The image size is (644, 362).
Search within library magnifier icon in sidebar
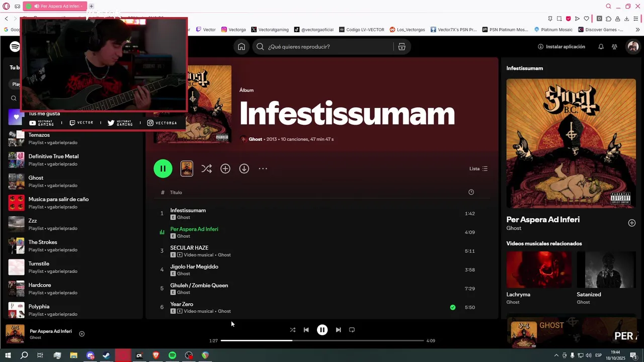pyautogui.click(x=14, y=99)
